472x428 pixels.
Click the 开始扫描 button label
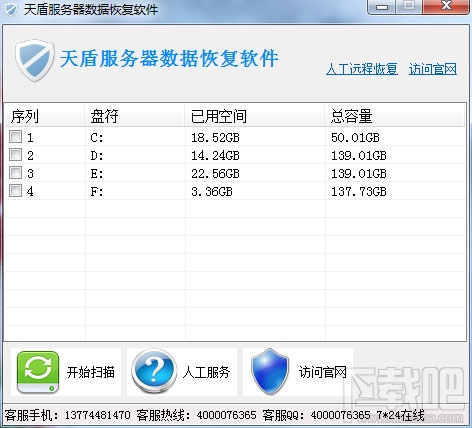click(91, 372)
